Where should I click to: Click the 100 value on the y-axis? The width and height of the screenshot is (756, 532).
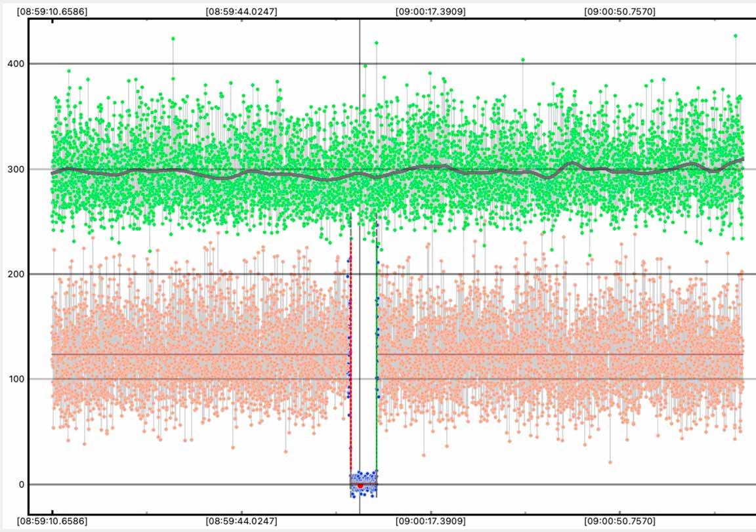14,379
